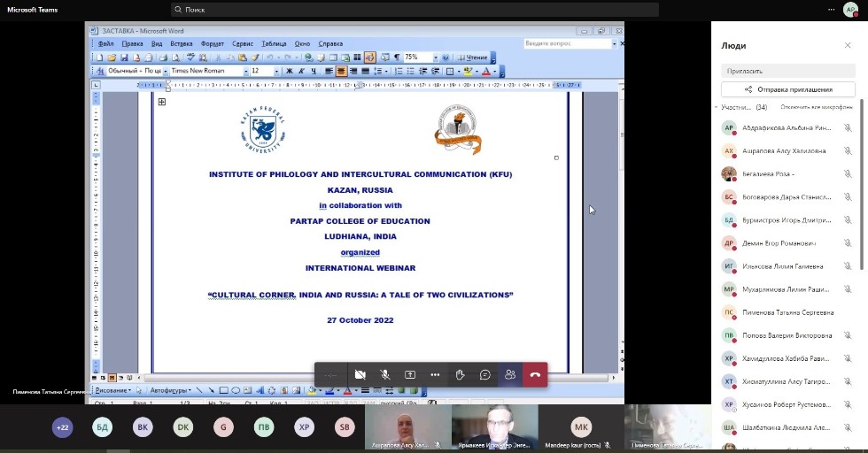
Task: Open more actions ellipsis in meeting bar
Action: tap(435, 375)
